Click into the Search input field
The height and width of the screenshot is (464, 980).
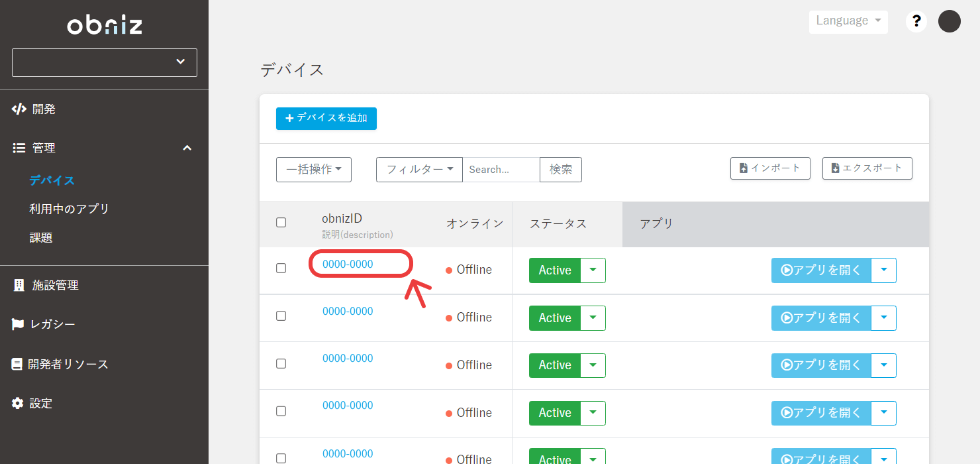(501, 170)
